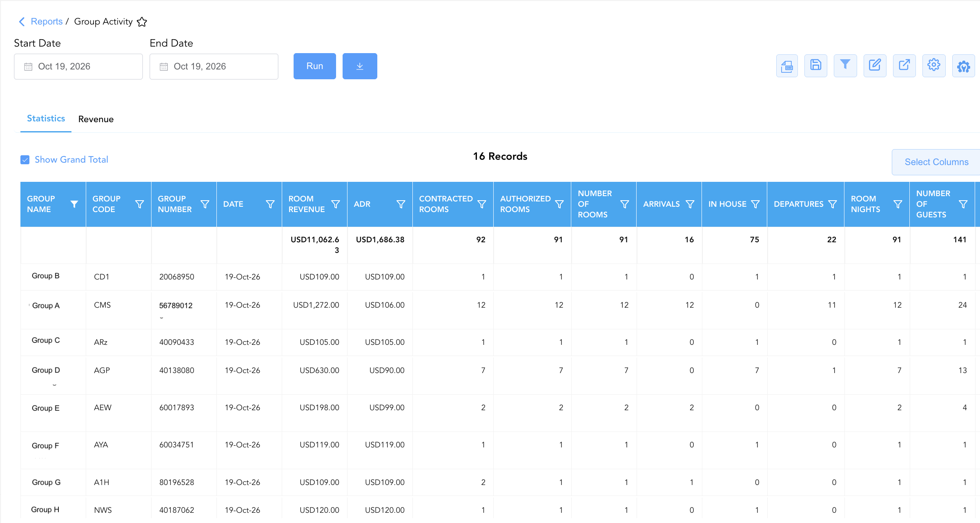
Task: Run the report
Action: (x=315, y=66)
